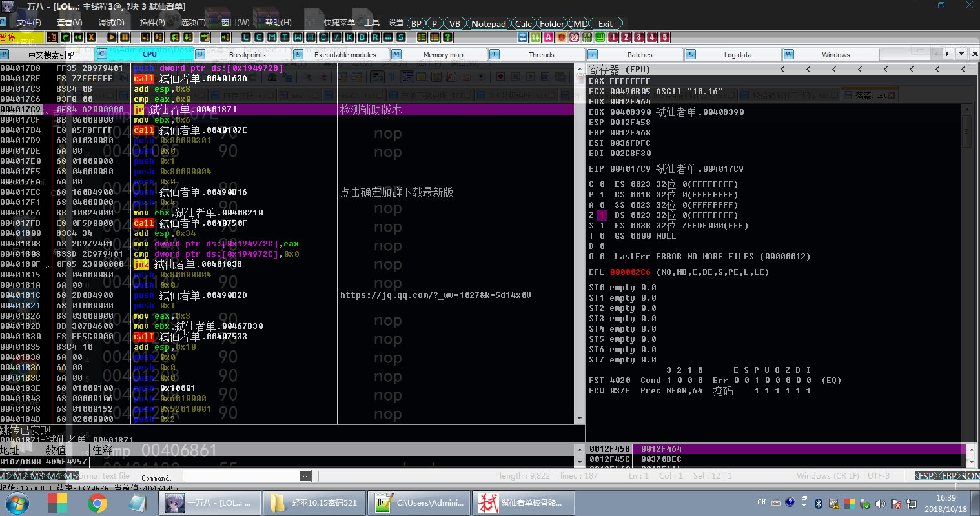Click the pink A plugin toolbar icon
The image size is (980, 516).
click(548, 37)
